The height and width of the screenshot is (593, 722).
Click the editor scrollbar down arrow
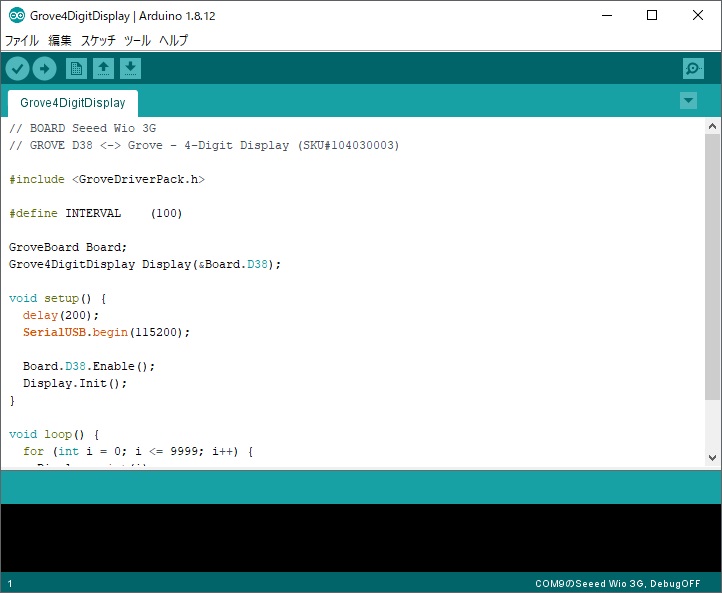click(712, 458)
